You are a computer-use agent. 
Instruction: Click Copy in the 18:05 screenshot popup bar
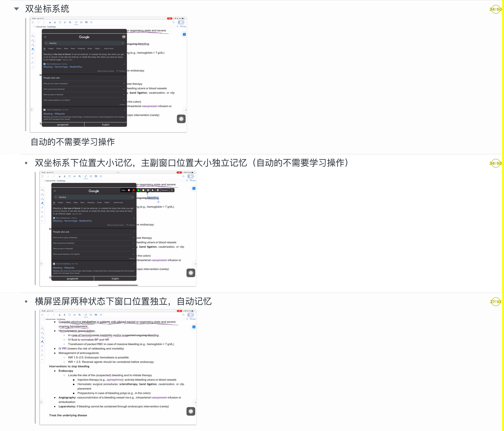123,190
